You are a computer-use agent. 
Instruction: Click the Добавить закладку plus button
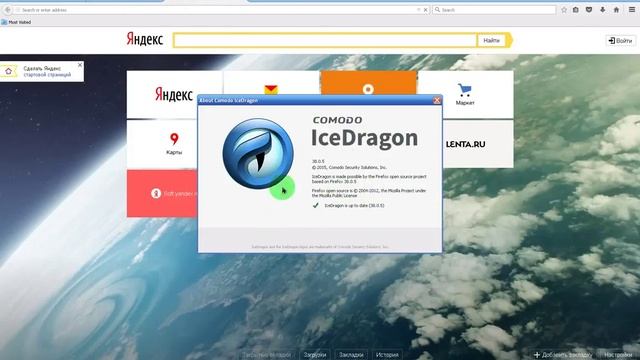(563, 355)
